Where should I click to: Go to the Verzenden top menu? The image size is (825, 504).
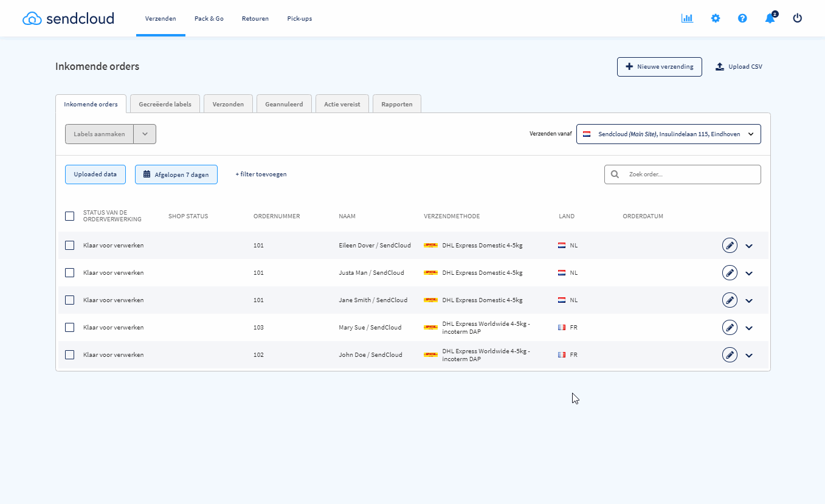(x=161, y=19)
